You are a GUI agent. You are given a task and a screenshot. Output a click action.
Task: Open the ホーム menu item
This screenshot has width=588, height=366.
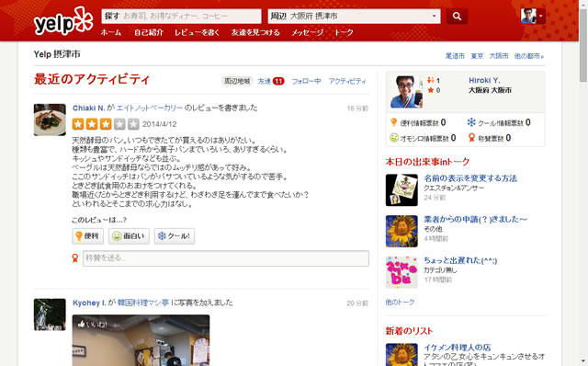(111, 33)
